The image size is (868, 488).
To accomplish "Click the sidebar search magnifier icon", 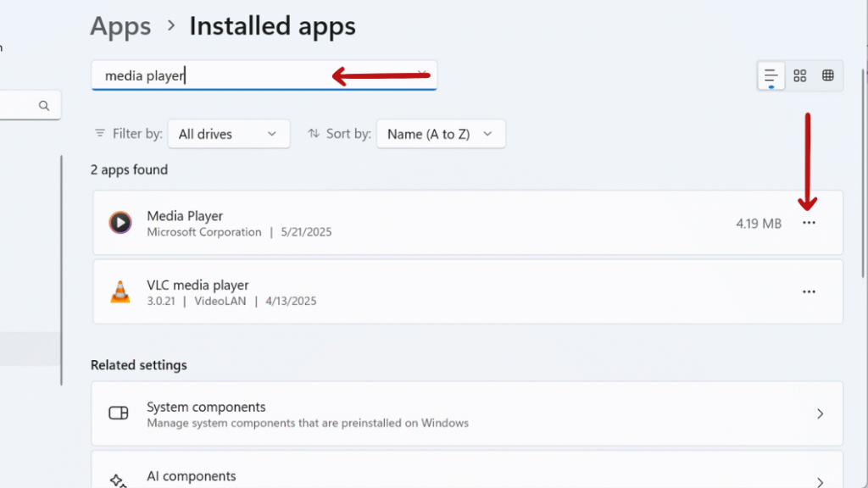I will (44, 106).
